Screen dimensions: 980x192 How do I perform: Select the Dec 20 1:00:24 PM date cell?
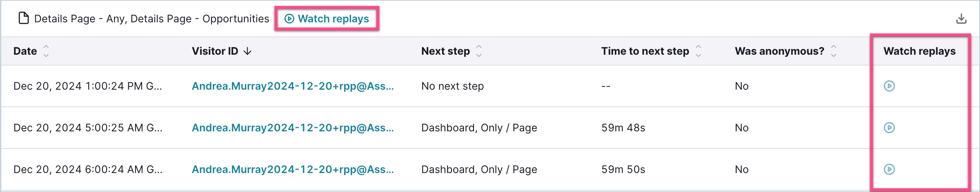tap(88, 86)
